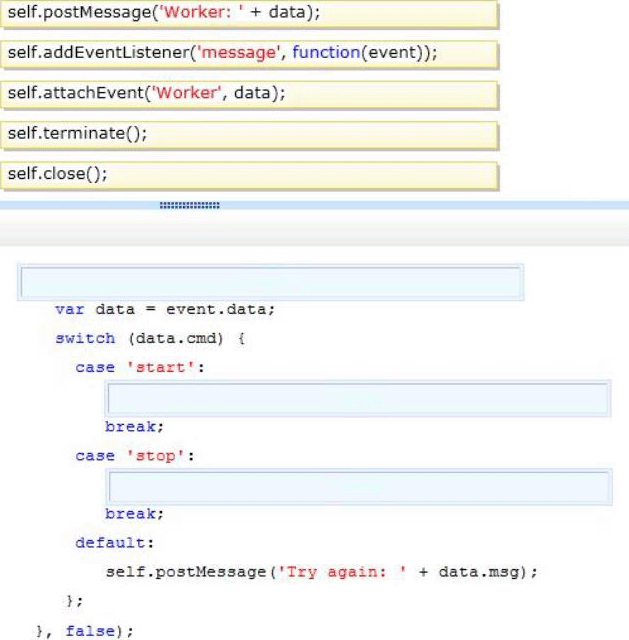
Task: Click empty answer box under case 'stop'
Action: [x=358, y=488]
